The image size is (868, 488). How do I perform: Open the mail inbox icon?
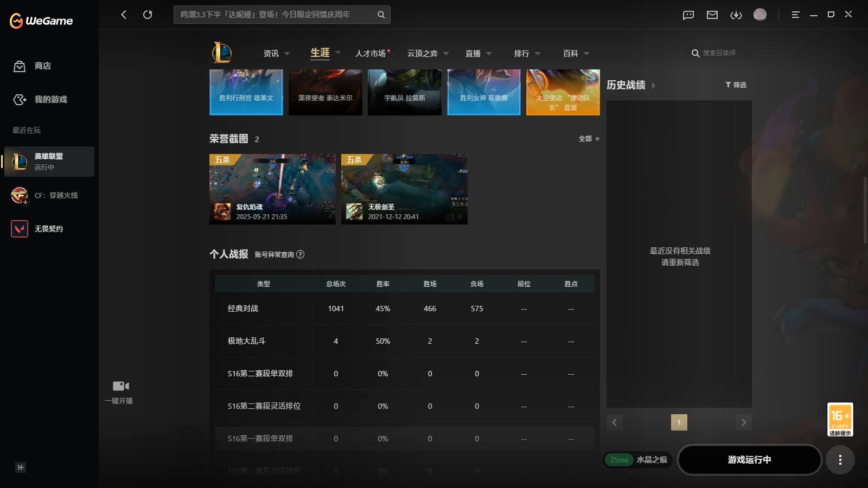tap(712, 15)
